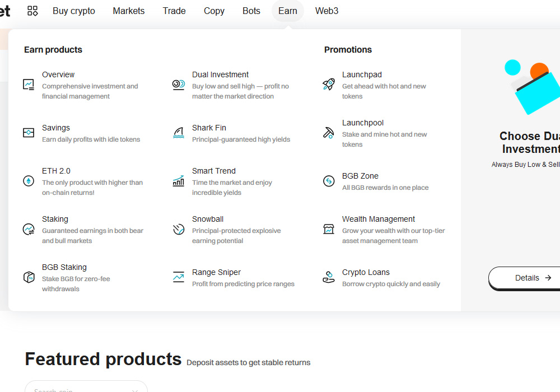
Task: Click the Savings icon
Action: pyautogui.click(x=29, y=133)
